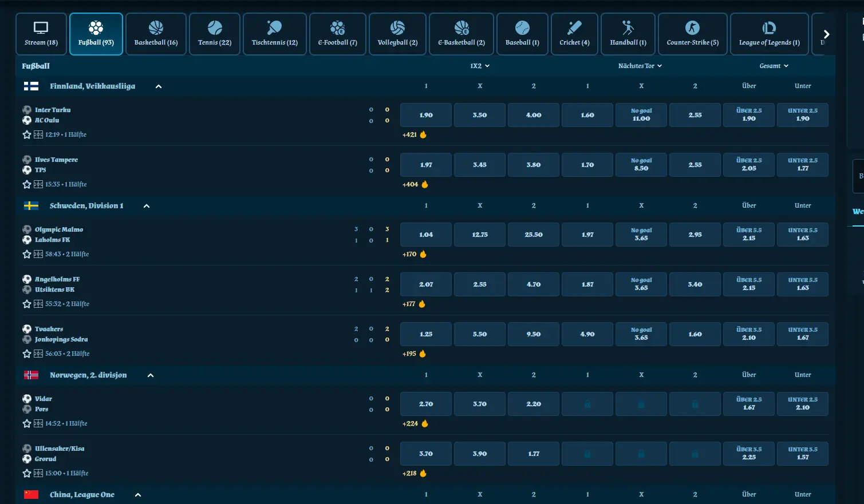864x504 pixels.
Task: Open the pitch tracker icon for Olympic Malmo match
Action: [x=38, y=254]
